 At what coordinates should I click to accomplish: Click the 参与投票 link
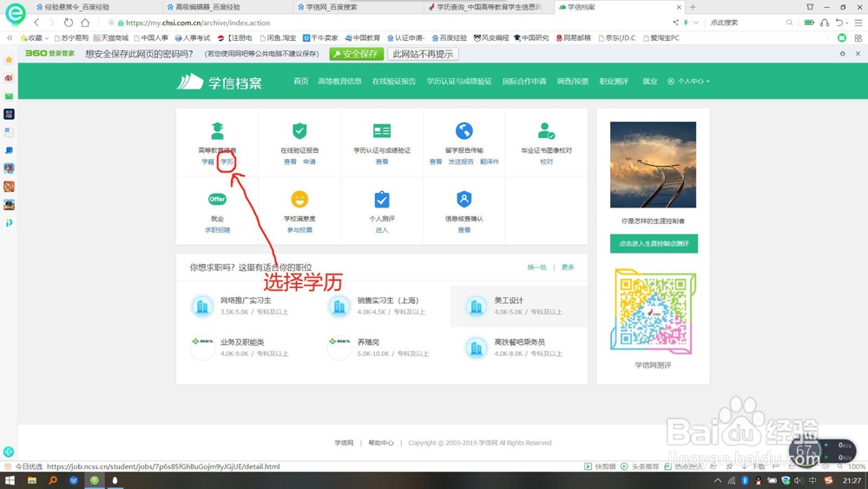(x=299, y=230)
